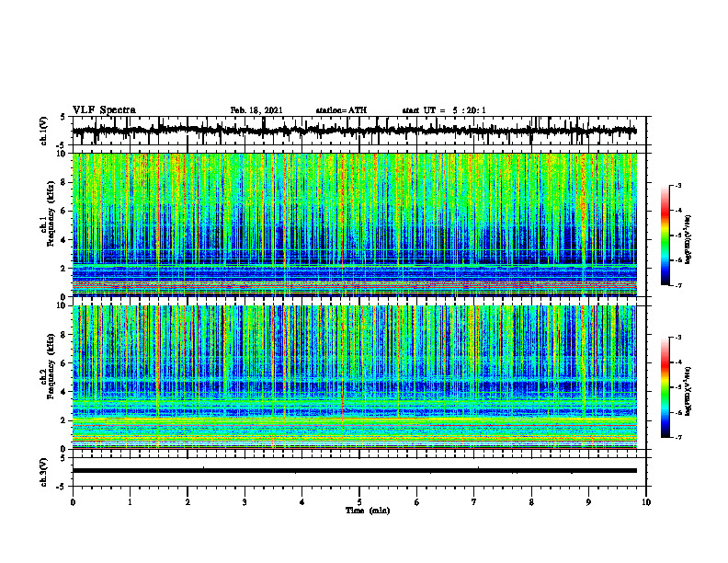Image resolution: width=728 pixels, height=563 pixels.
Task: Click the "5" tick on ch.1(V) axis
Action: [64, 117]
